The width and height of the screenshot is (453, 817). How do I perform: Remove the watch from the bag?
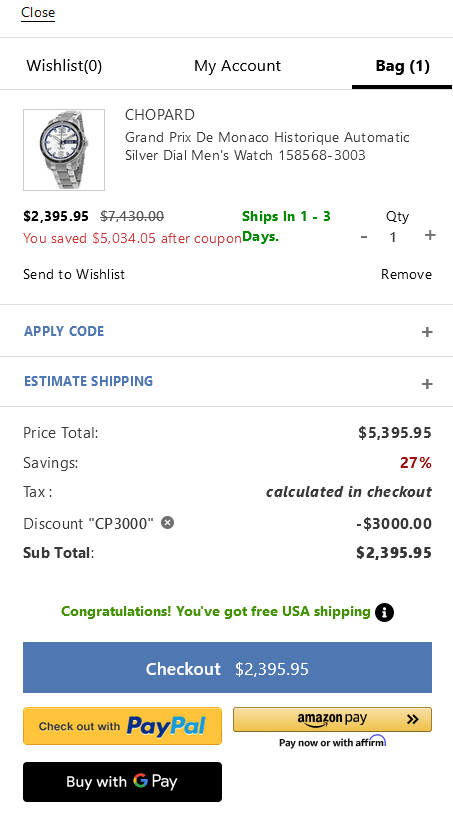click(406, 274)
